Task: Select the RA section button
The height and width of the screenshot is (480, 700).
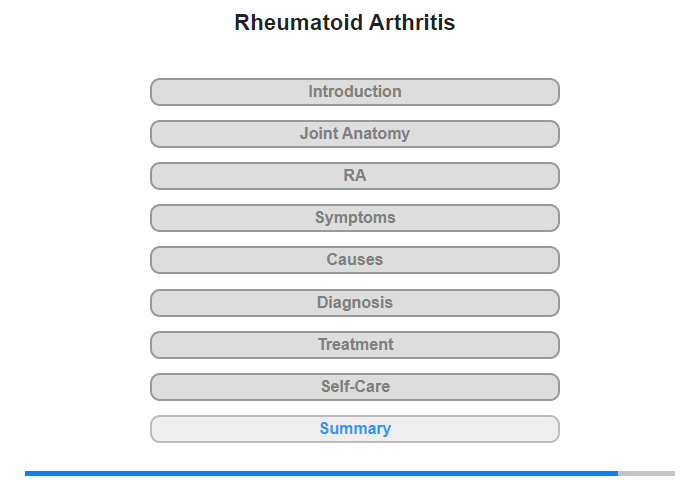Action: point(355,176)
